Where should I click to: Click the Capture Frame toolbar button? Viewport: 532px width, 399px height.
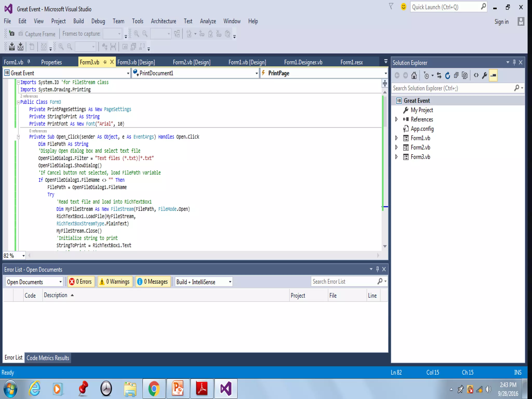[37, 34]
